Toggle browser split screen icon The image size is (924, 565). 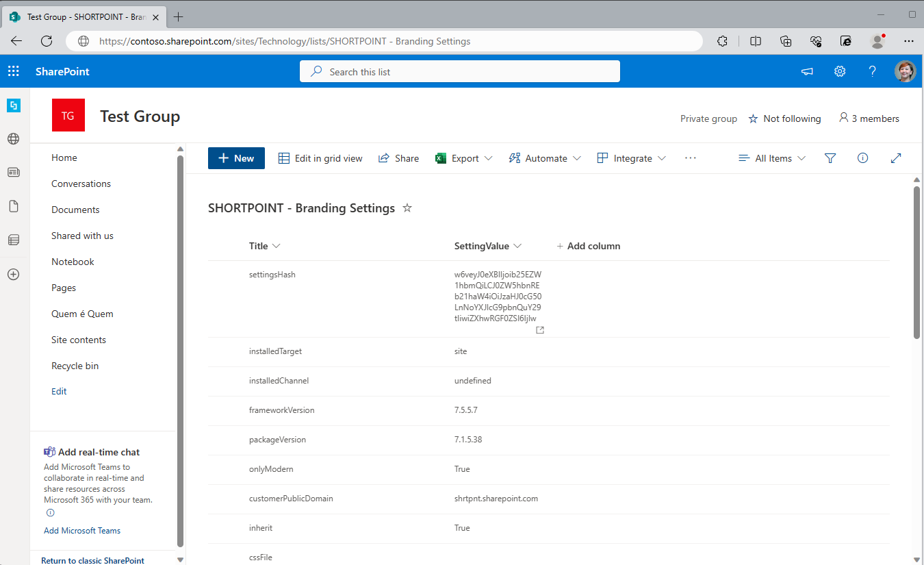tap(756, 41)
